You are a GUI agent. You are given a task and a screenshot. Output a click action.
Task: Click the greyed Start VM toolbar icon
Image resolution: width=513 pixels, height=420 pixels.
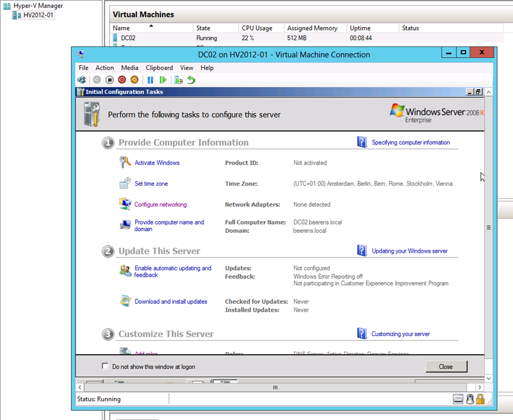point(96,80)
